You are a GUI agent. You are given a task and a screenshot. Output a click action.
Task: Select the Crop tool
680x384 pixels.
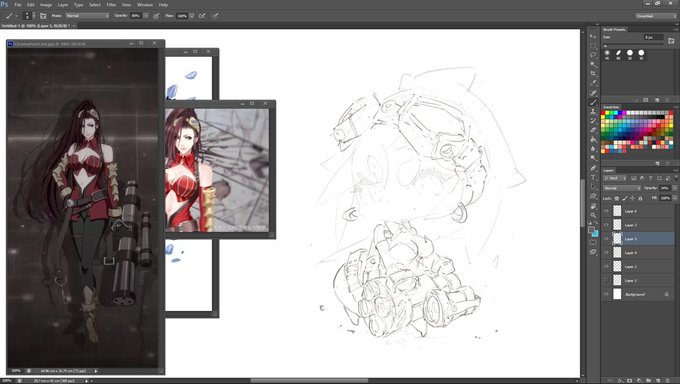593,74
